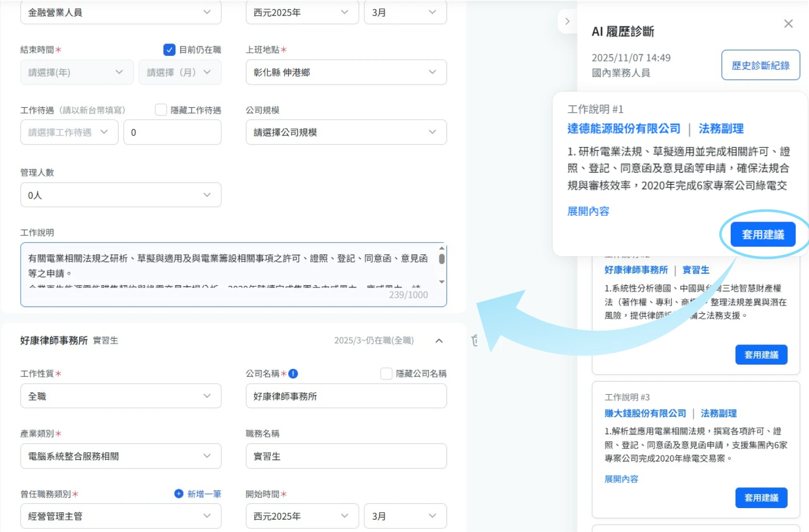
Task: Expand the 管理人數 dropdown showing 0人
Action: point(121,195)
